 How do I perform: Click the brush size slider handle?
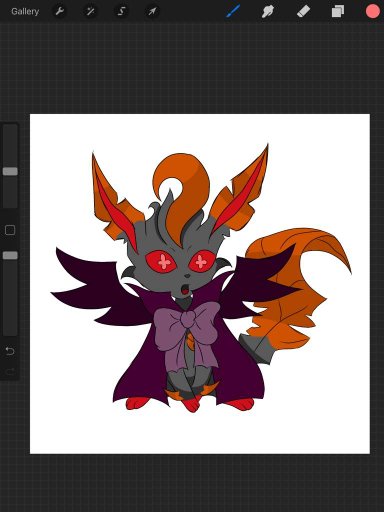[x=10, y=171]
